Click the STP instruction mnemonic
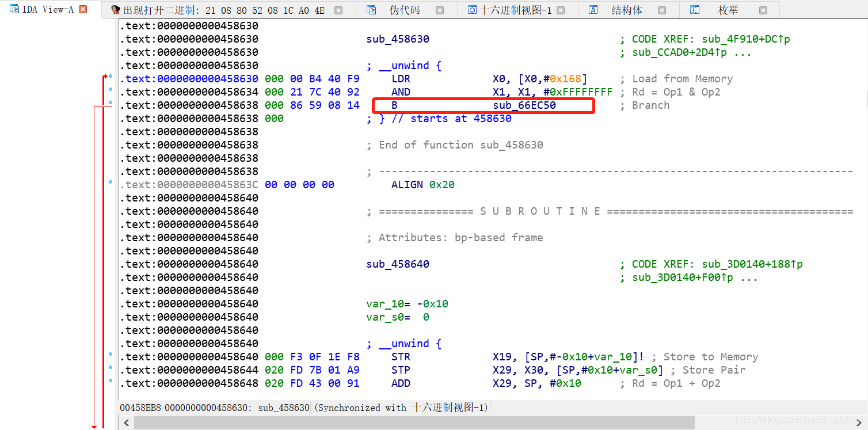Image resolution: width=868 pixels, height=430 pixels. pos(401,370)
